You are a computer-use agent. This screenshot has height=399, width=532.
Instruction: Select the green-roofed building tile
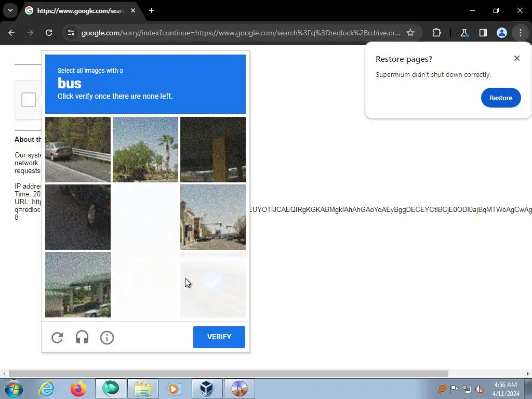click(78, 285)
